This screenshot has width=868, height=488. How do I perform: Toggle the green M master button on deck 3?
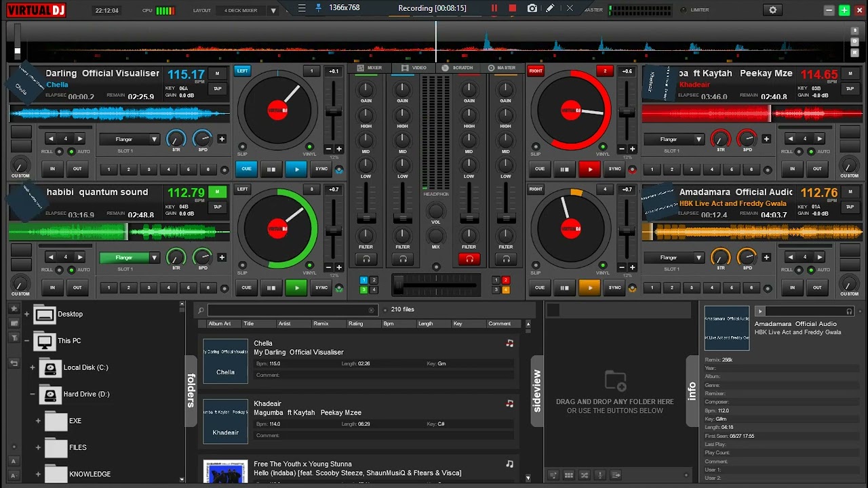coord(218,192)
